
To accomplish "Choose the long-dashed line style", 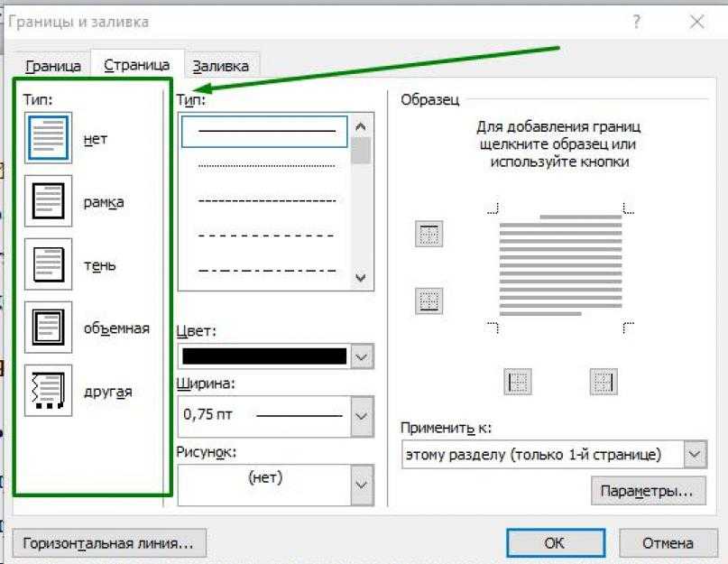I will (266, 236).
